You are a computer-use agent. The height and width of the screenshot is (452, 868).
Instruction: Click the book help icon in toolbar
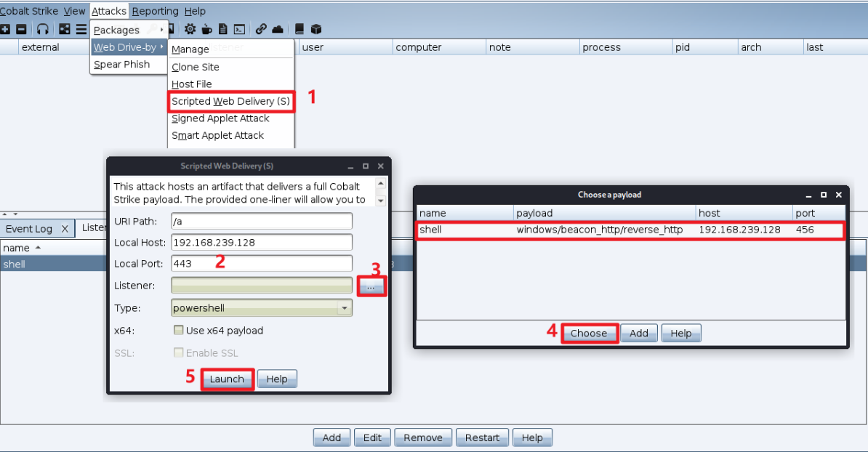tap(300, 29)
